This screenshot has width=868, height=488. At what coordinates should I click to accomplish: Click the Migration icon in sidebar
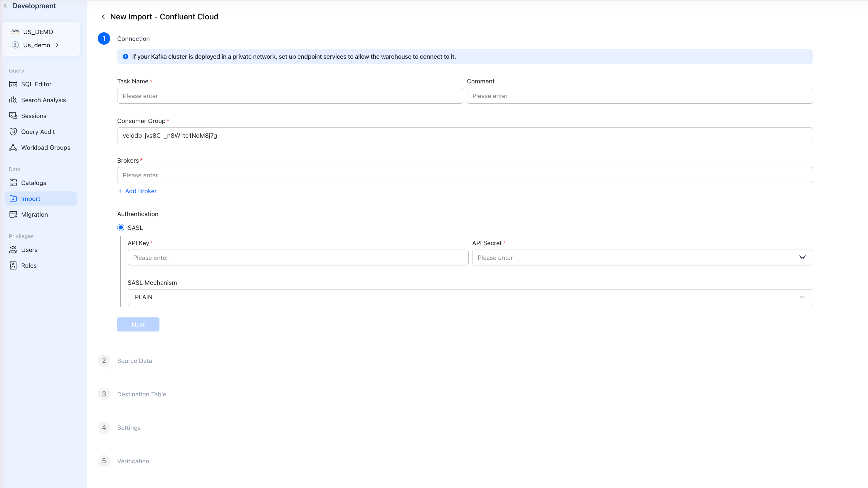[13, 215]
